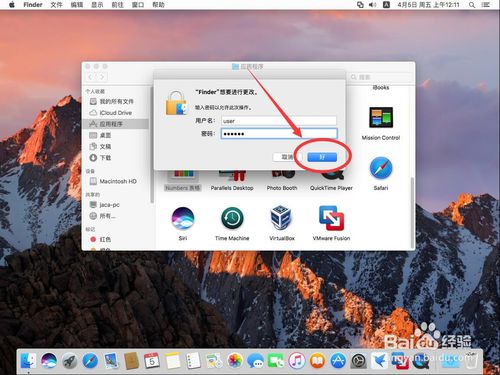Open the 编辑 menu
The width and height of the screenshot is (500, 375).
pos(77,5)
